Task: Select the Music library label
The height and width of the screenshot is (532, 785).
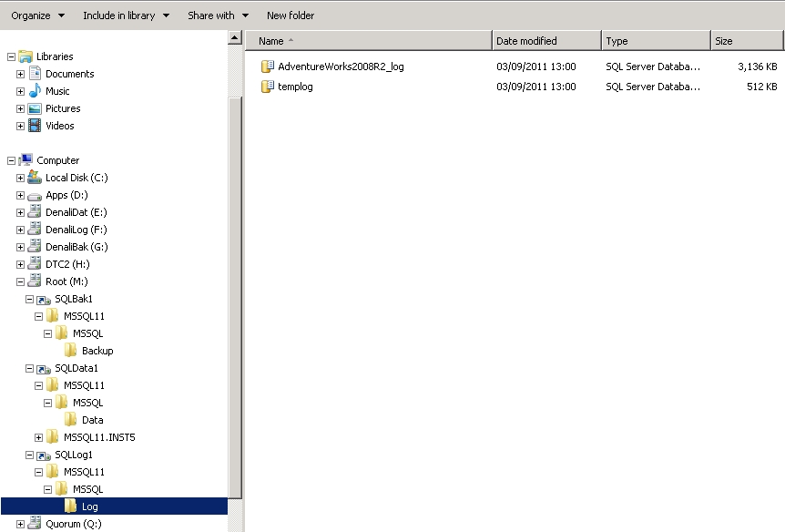Action: [x=57, y=91]
